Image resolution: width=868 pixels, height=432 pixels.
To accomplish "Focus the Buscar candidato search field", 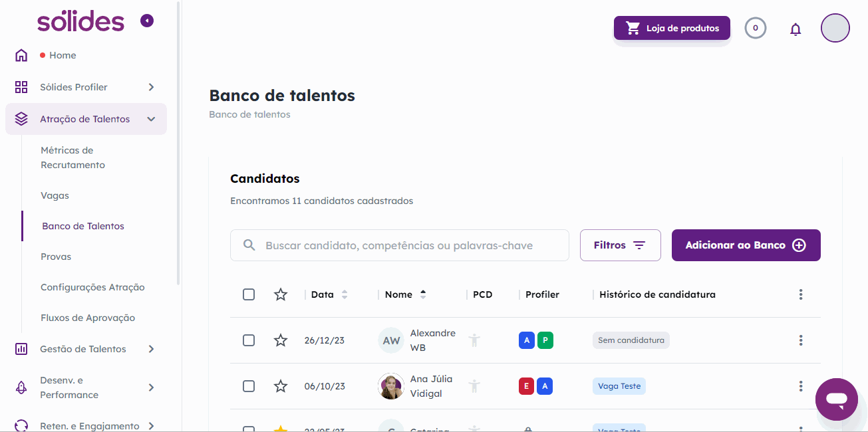I will point(400,245).
